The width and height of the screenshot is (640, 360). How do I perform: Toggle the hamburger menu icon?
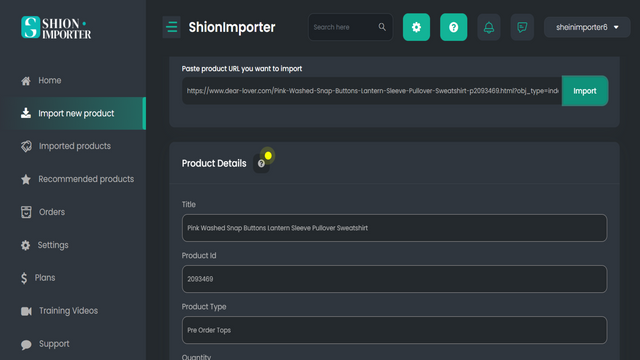point(171,27)
